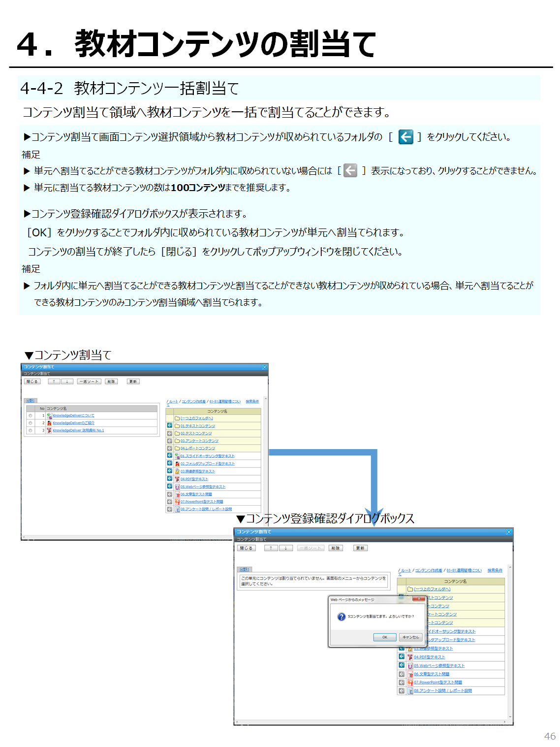Click blue arrow icon in first instruction sentence
This screenshot has height=747, width=560.
(405, 137)
